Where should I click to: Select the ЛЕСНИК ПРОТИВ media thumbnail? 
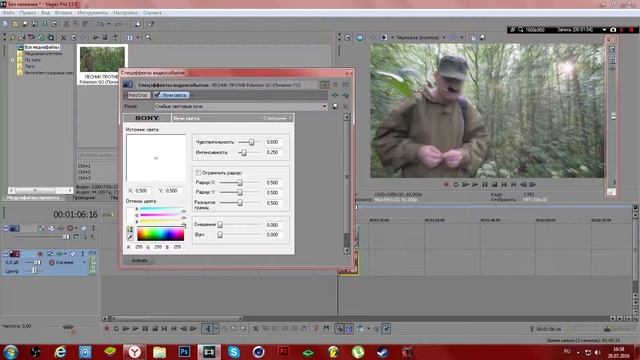point(102,59)
